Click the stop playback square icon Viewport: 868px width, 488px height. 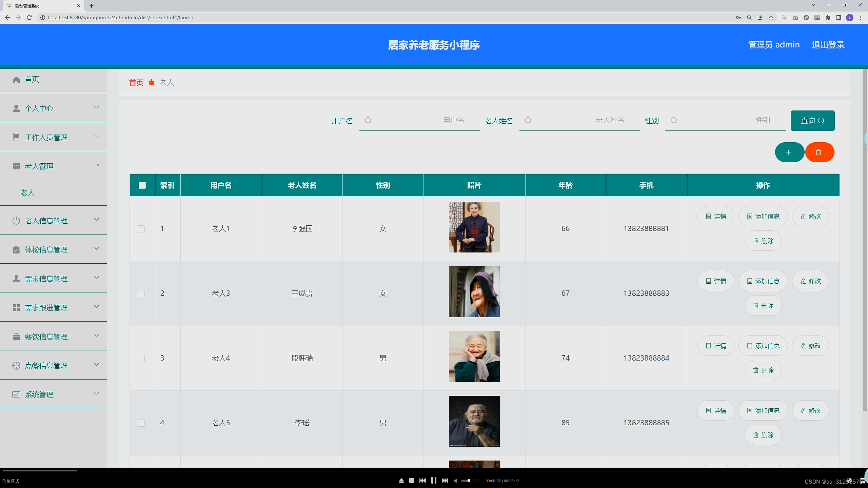pyautogui.click(x=412, y=481)
